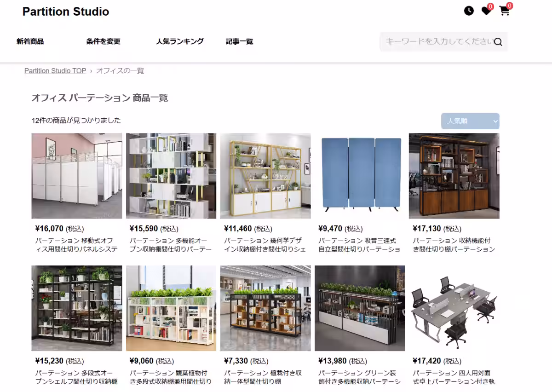The image size is (552, 392).
Task: Click the Partition Studio logo
Action: pyautogui.click(x=66, y=12)
